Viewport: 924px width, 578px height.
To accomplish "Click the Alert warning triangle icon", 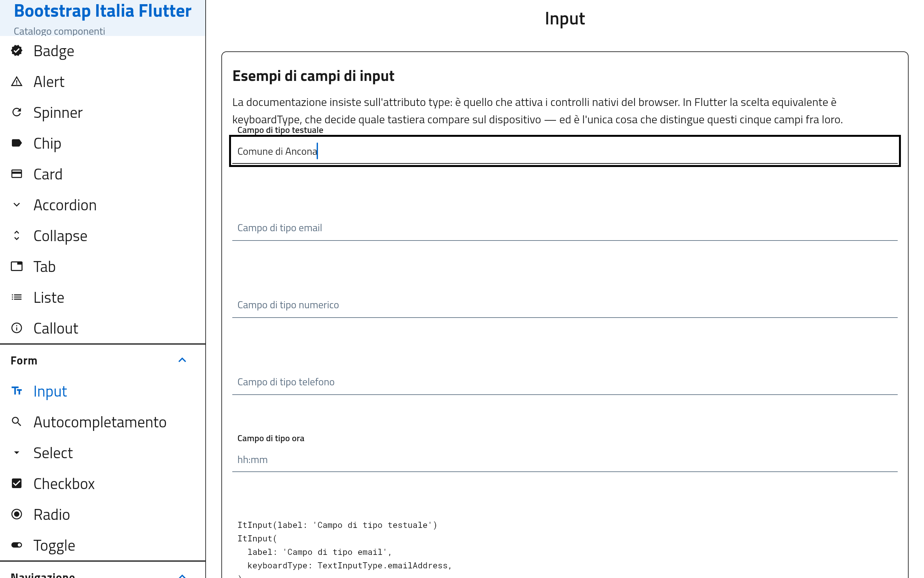I will [x=16, y=82].
